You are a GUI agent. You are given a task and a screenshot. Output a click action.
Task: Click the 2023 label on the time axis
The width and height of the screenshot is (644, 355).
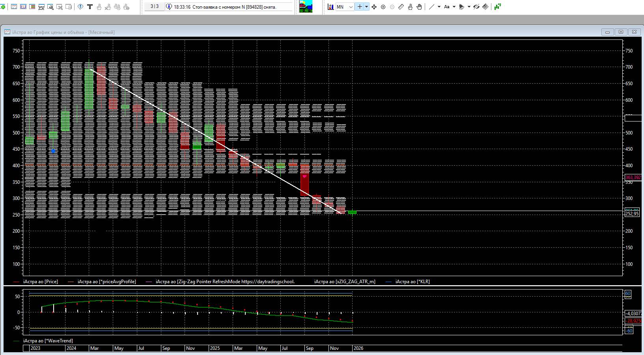click(x=35, y=348)
